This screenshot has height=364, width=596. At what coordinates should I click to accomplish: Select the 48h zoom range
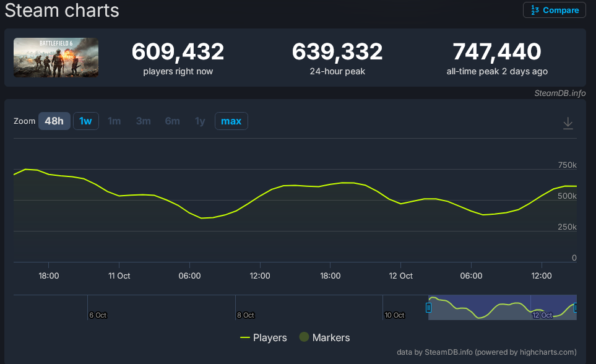pyautogui.click(x=54, y=121)
